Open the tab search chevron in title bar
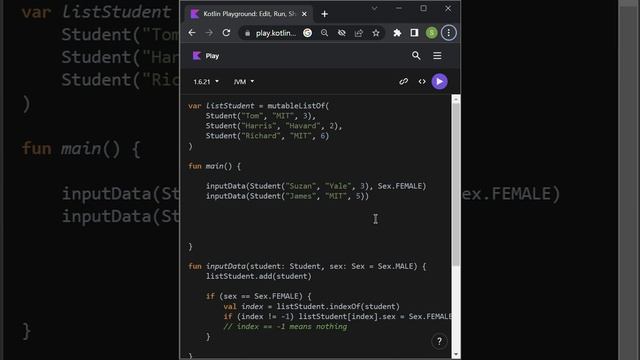 (x=374, y=8)
